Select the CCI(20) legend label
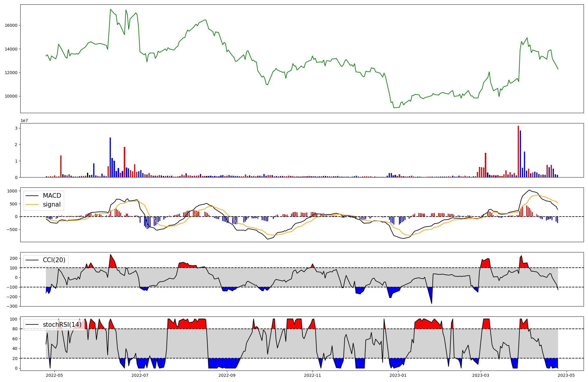This screenshot has width=588, height=382. (x=54, y=260)
